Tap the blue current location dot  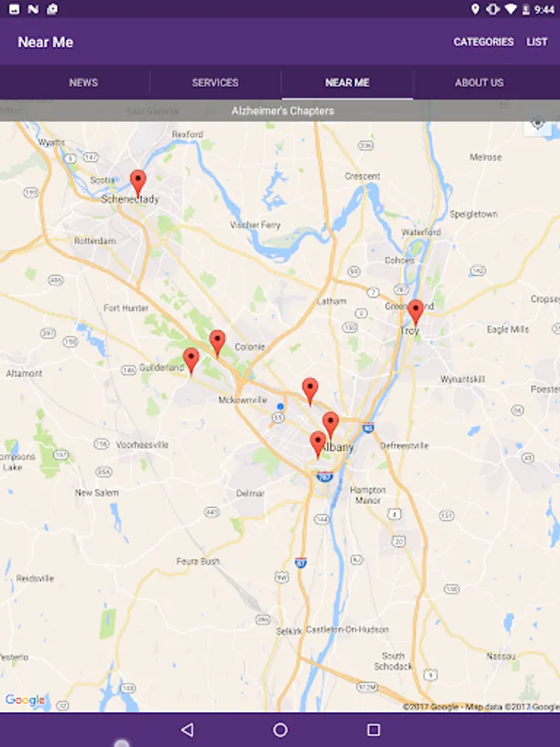point(280,407)
